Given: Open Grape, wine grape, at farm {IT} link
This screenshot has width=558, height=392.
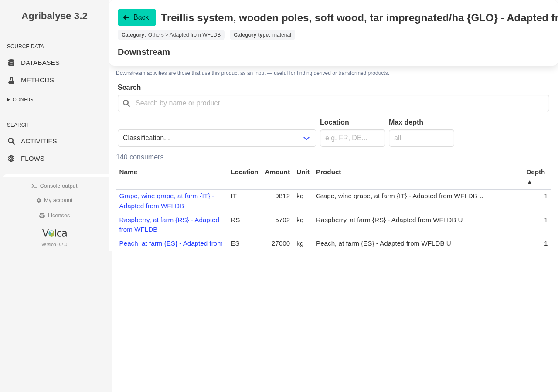Looking at the screenshot, I should pyautogui.click(x=167, y=201).
